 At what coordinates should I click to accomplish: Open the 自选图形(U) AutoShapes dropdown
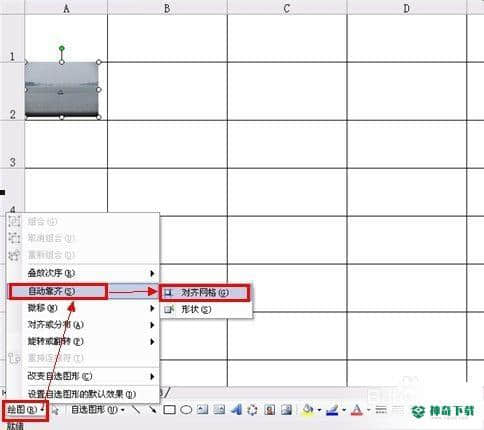[97, 410]
